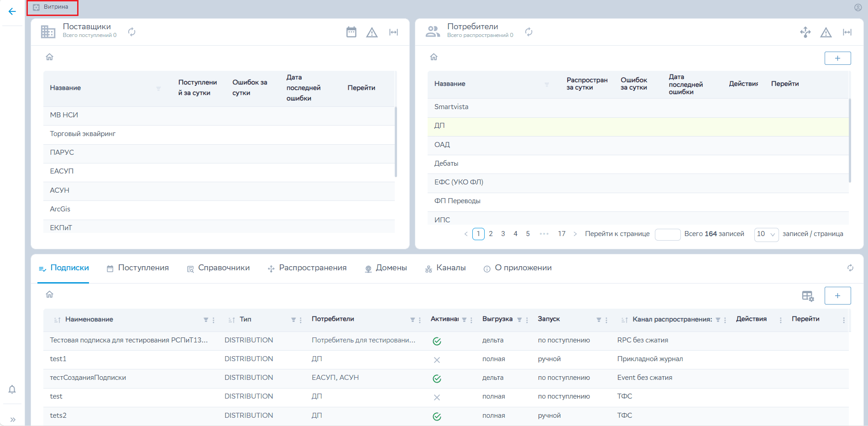This screenshot has width=868, height=426.
Task: Open notifications bell in sidebar
Action: 12,389
